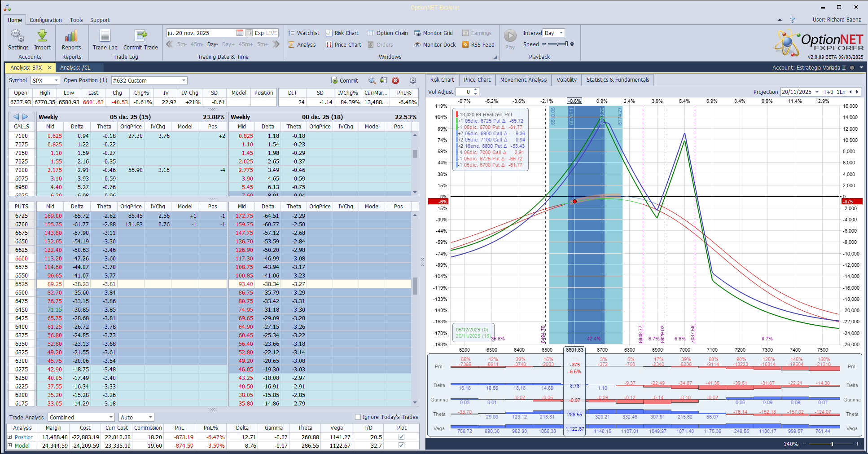Expand the Position row in analysis
This screenshot has height=454, width=868.
pyautogui.click(x=10, y=437)
